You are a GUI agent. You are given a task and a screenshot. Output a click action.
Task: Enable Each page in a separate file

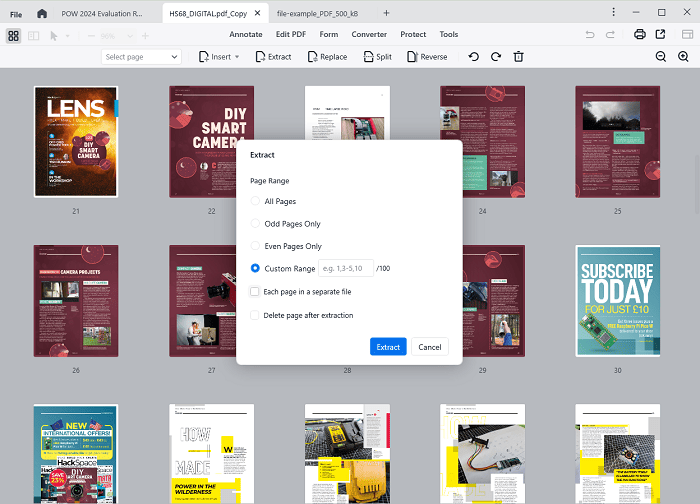255,292
